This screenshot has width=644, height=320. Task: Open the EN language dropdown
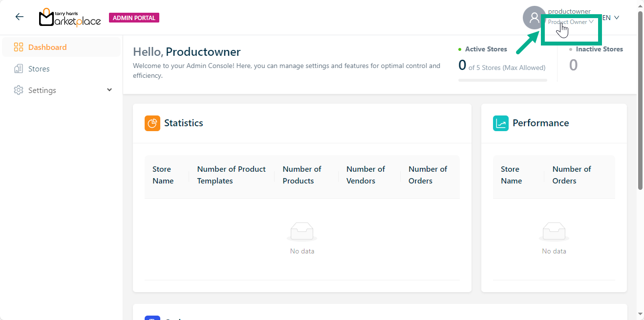[610, 18]
